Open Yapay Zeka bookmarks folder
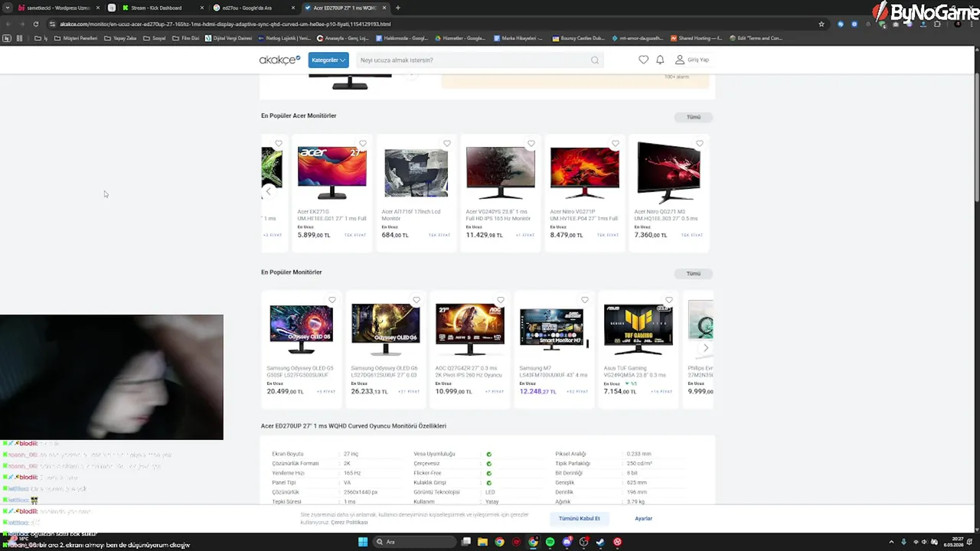The image size is (980, 551). (119, 37)
